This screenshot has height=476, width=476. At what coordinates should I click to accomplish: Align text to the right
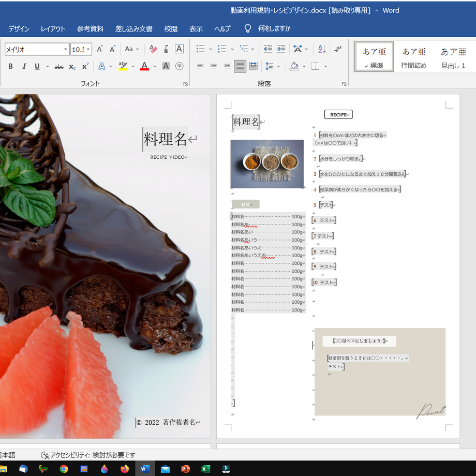point(227,66)
